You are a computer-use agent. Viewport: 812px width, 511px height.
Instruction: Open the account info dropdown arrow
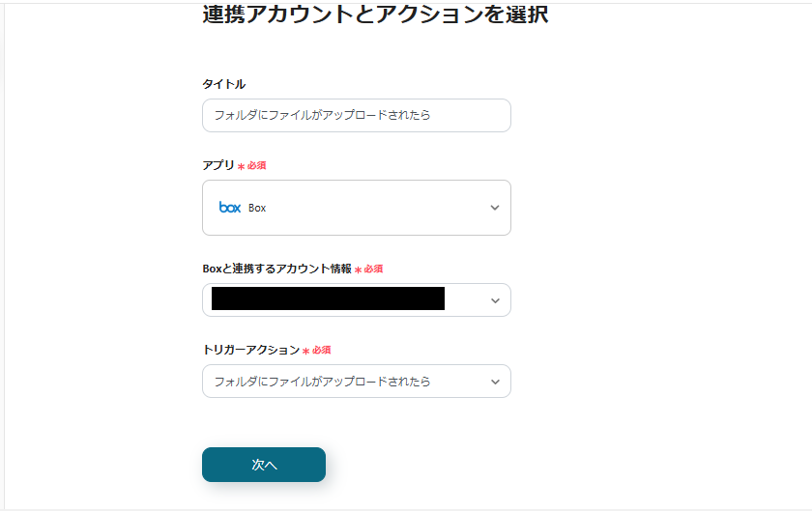(x=495, y=300)
